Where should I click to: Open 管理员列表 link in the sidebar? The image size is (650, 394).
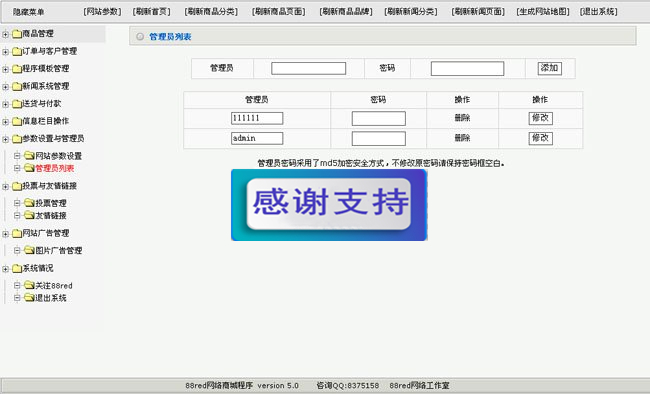pos(54,168)
